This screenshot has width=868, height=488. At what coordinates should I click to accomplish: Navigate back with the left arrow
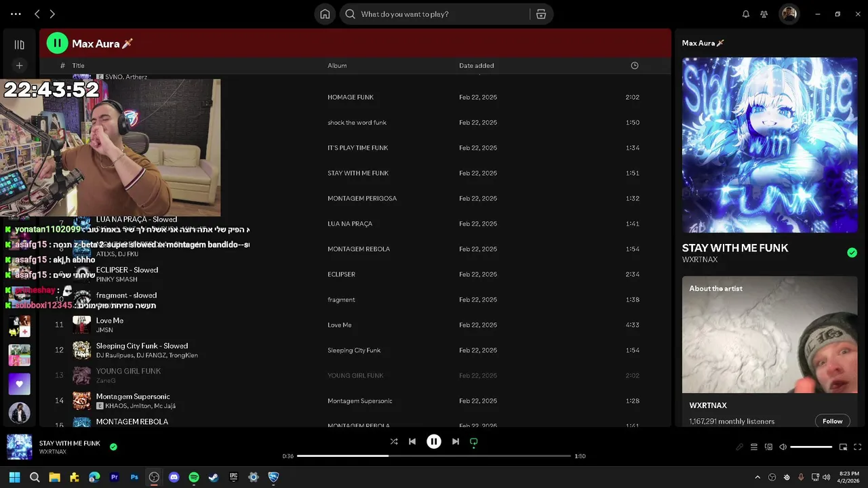click(x=37, y=14)
